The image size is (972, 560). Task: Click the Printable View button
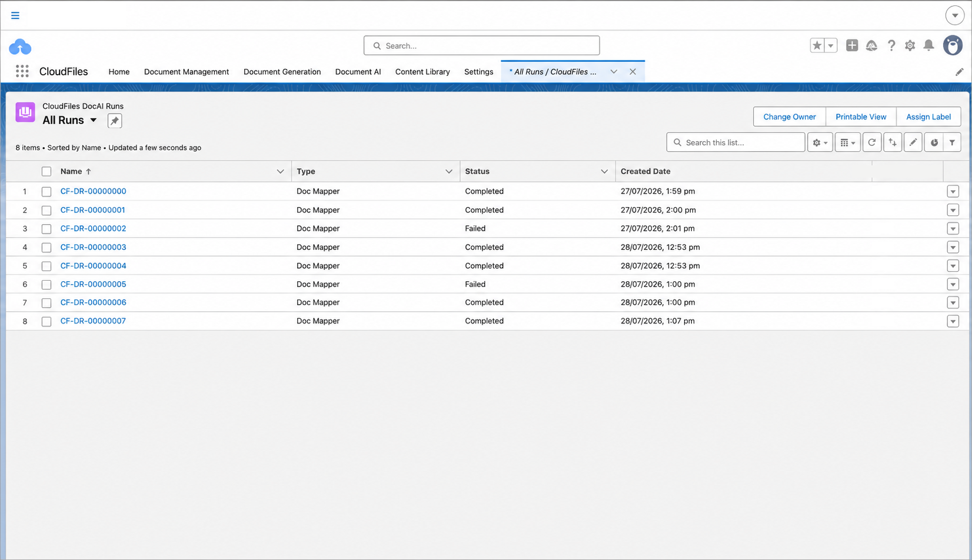pos(861,116)
